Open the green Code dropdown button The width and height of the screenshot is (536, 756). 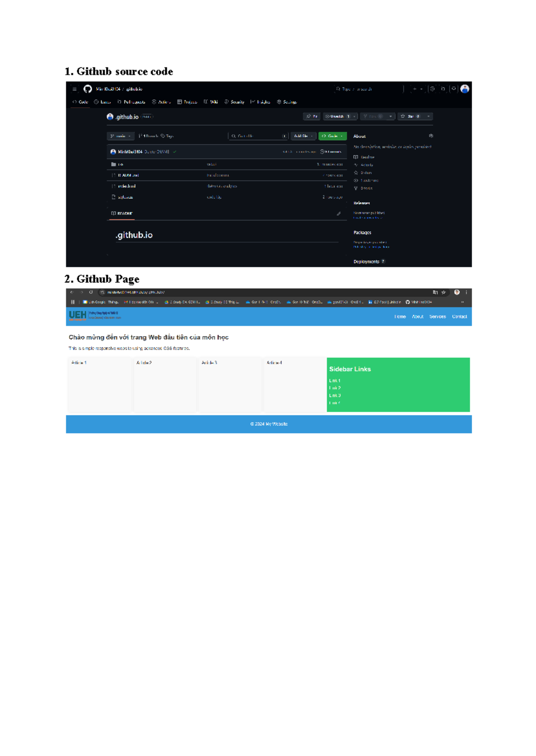tap(333, 136)
